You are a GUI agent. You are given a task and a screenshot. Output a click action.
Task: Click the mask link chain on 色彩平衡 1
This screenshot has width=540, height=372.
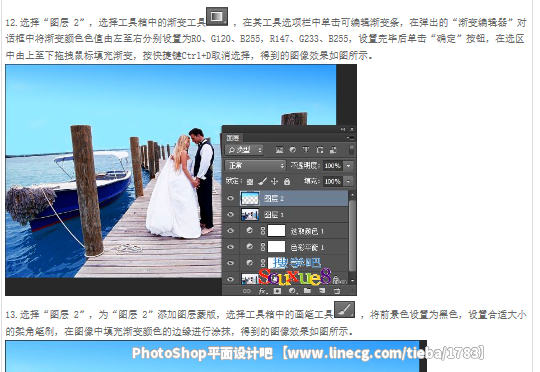point(263,247)
